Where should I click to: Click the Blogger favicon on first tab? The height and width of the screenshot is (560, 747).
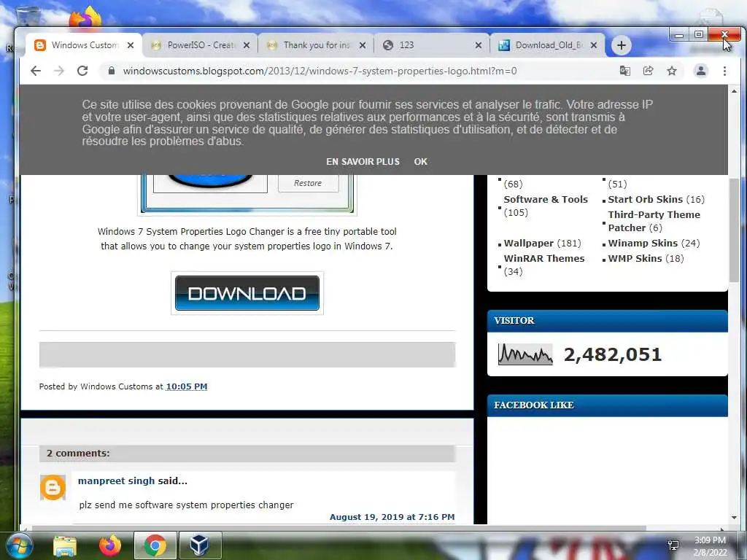coord(40,45)
